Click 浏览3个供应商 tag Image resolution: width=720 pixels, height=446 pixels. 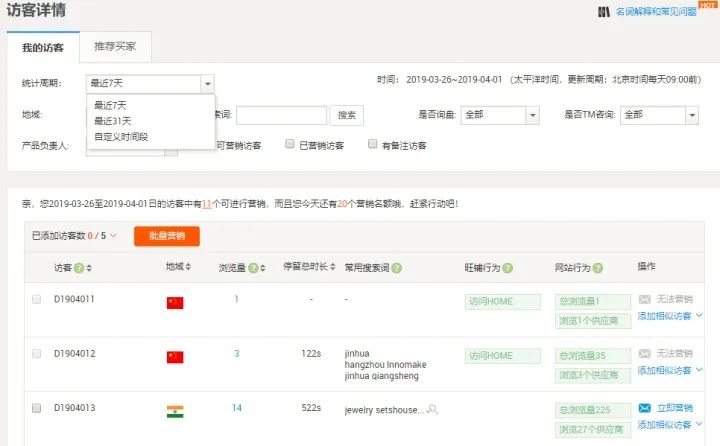point(593,375)
